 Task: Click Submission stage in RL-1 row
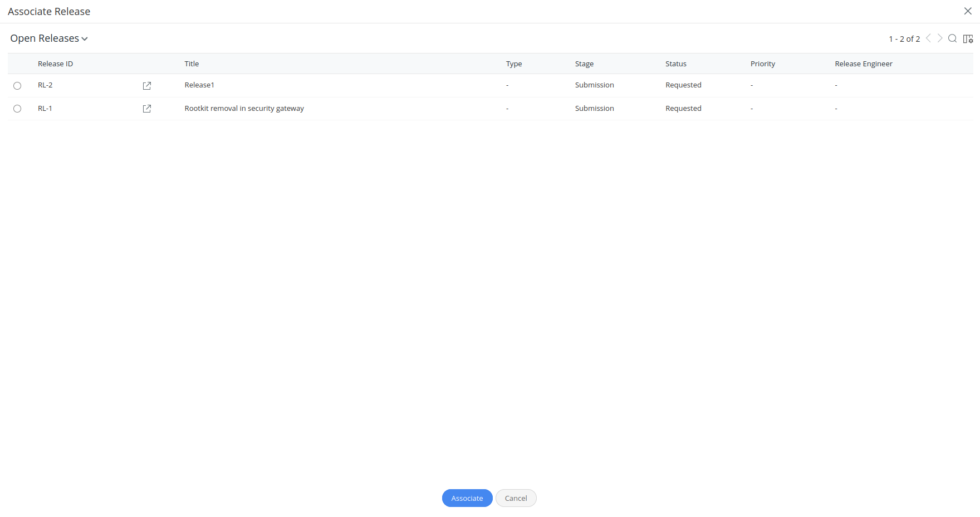pyautogui.click(x=595, y=109)
